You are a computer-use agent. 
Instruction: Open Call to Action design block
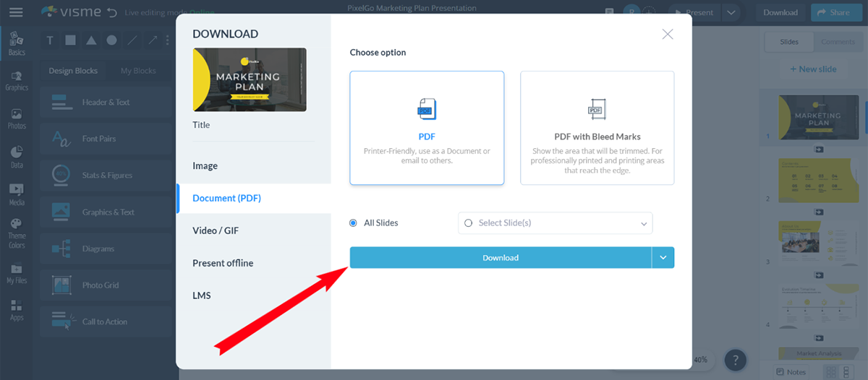point(106,322)
